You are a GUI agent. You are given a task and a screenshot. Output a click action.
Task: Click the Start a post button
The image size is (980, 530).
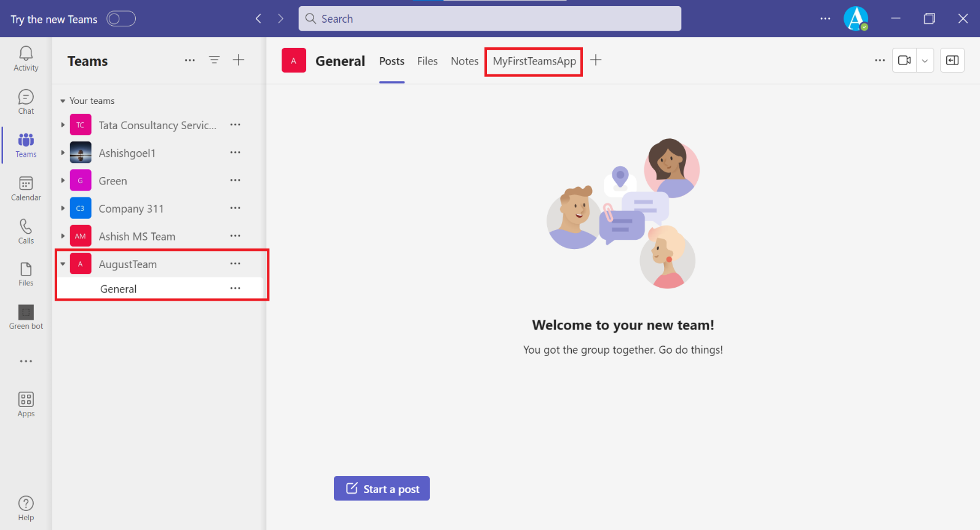[382, 489]
